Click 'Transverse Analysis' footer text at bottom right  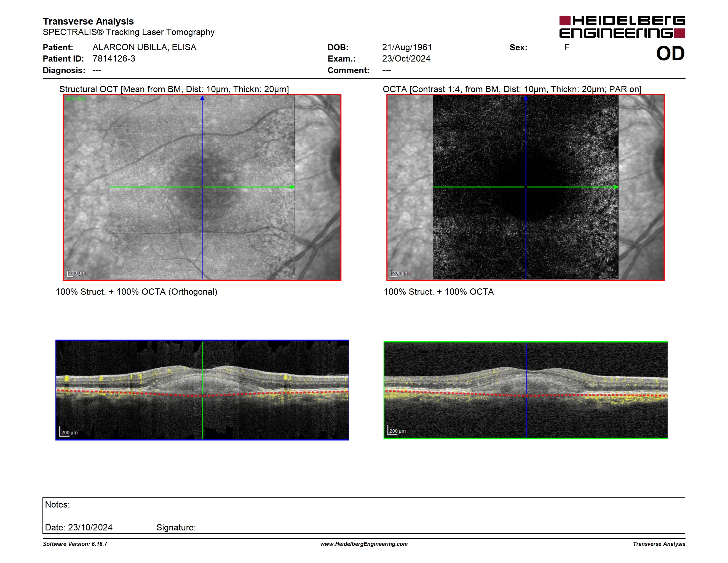[659, 544]
